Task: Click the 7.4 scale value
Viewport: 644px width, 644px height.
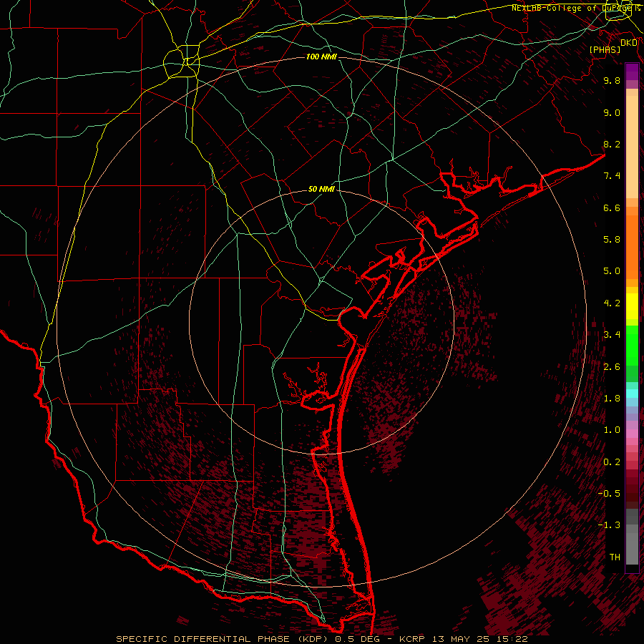Action: pos(612,176)
